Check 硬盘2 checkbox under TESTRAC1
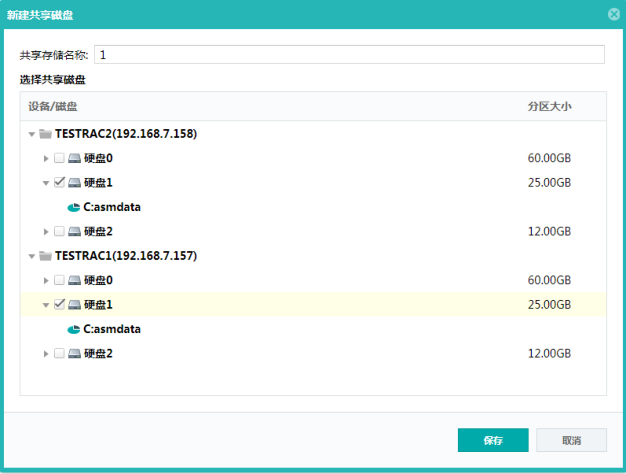 [59, 354]
